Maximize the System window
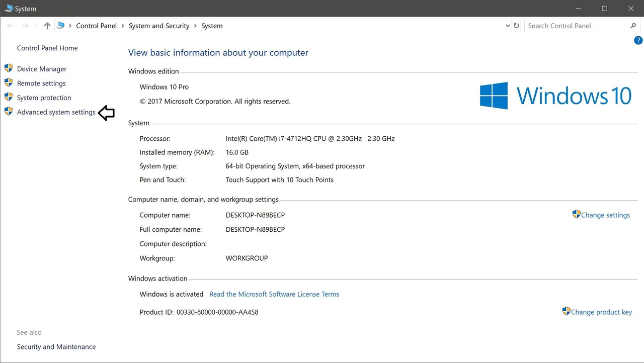 [605, 9]
